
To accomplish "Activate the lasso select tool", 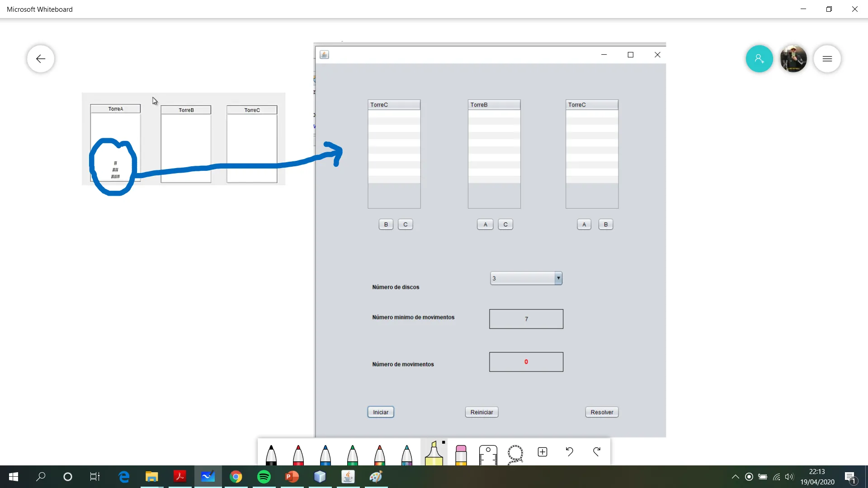I will [515, 454].
